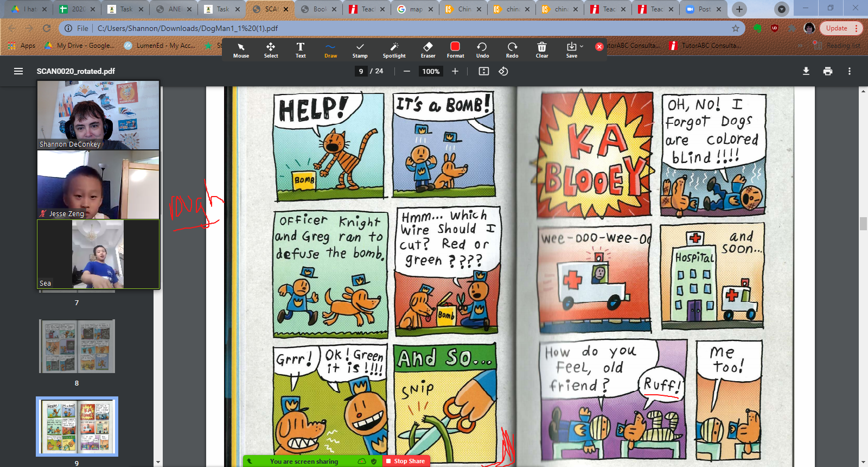Redo the annotation
Image resolution: width=868 pixels, height=467 pixels.
(512, 50)
